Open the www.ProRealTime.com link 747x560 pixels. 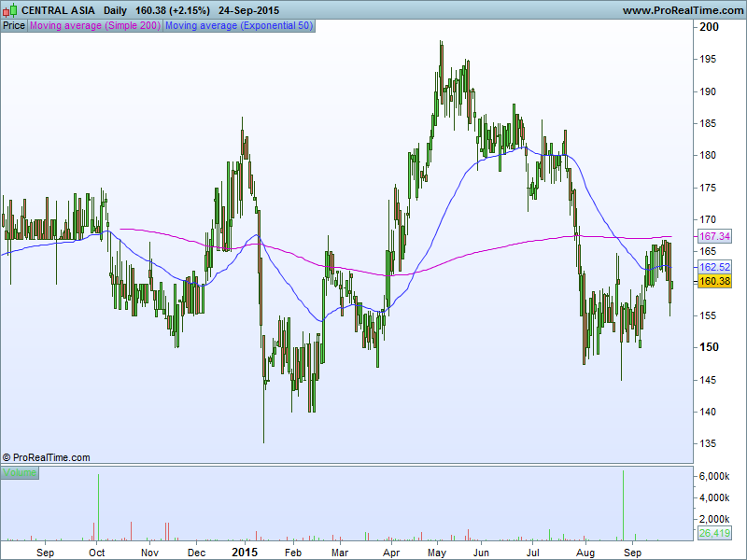682,10
